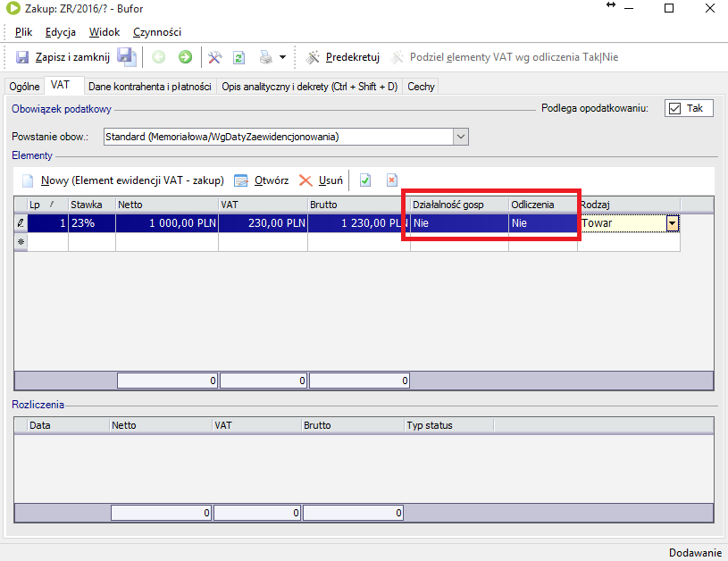The width and height of the screenshot is (728, 561).
Task: Click Nowy element ewidencji VAT button
Action: click(x=123, y=180)
